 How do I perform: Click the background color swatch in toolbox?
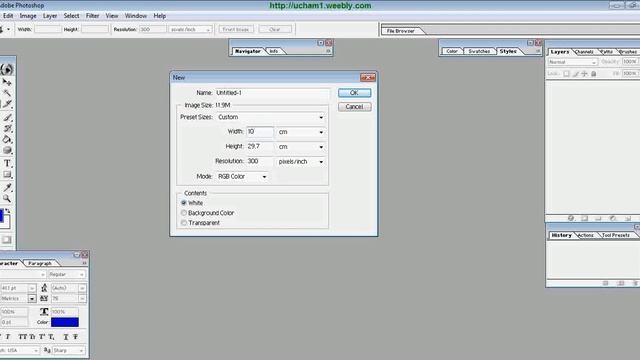click(x=6, y=222)
